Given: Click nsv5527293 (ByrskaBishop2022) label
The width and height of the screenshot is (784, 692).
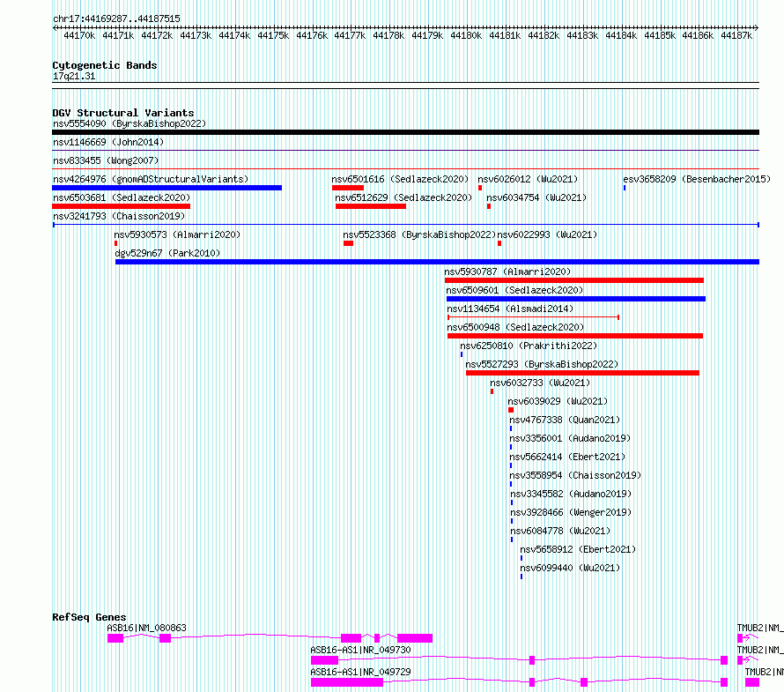Looking at the screenshot, I should click(542, 364).
